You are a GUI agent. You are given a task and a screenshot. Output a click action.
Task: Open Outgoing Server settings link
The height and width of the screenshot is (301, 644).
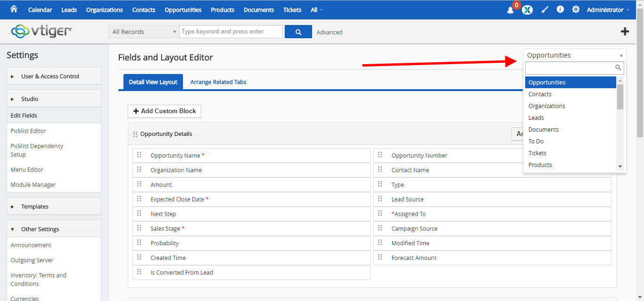(32, 260)
